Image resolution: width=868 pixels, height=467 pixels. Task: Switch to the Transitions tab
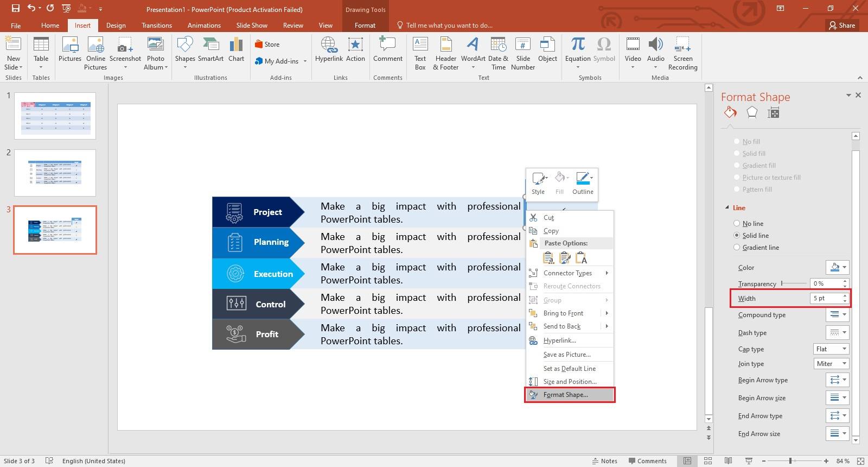[157, 25]
